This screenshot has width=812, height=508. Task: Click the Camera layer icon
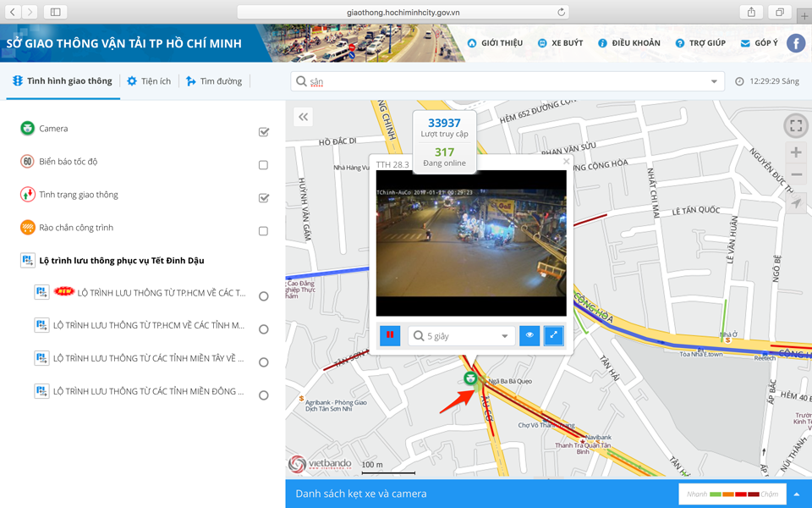(x=27, y=128)
